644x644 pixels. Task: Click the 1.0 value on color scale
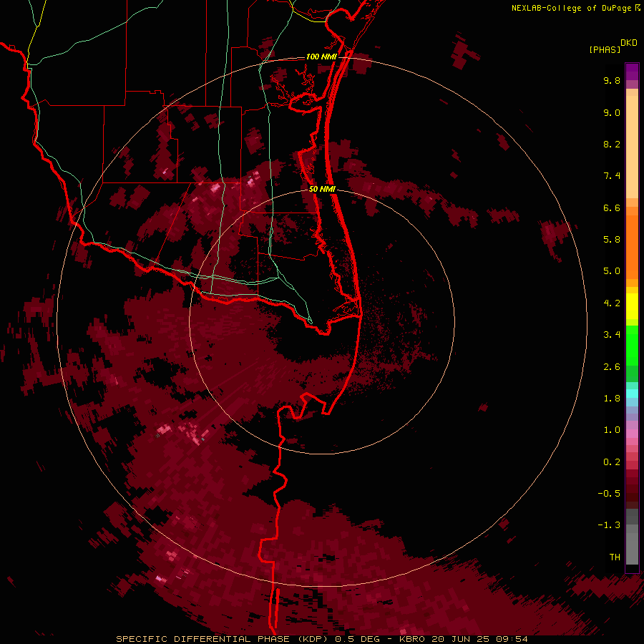coord(612,430)
